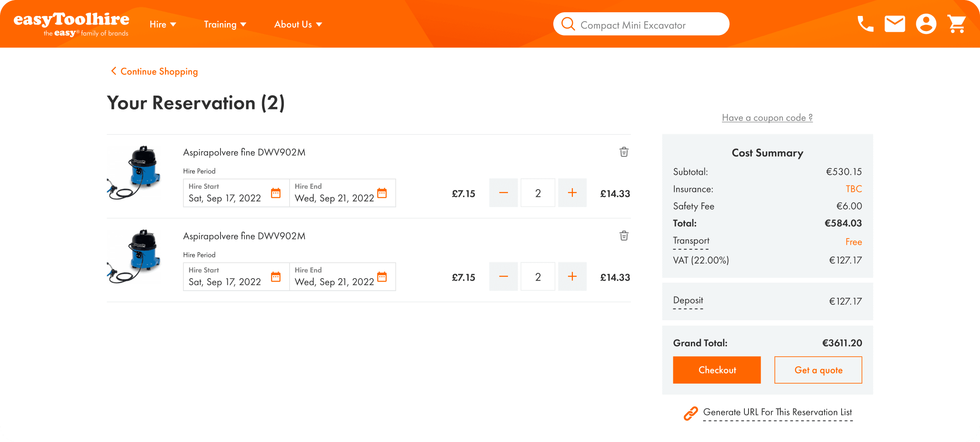Expand the Hire dropdown menu
This screenshot has width=980, height=442.
point(163,25)
